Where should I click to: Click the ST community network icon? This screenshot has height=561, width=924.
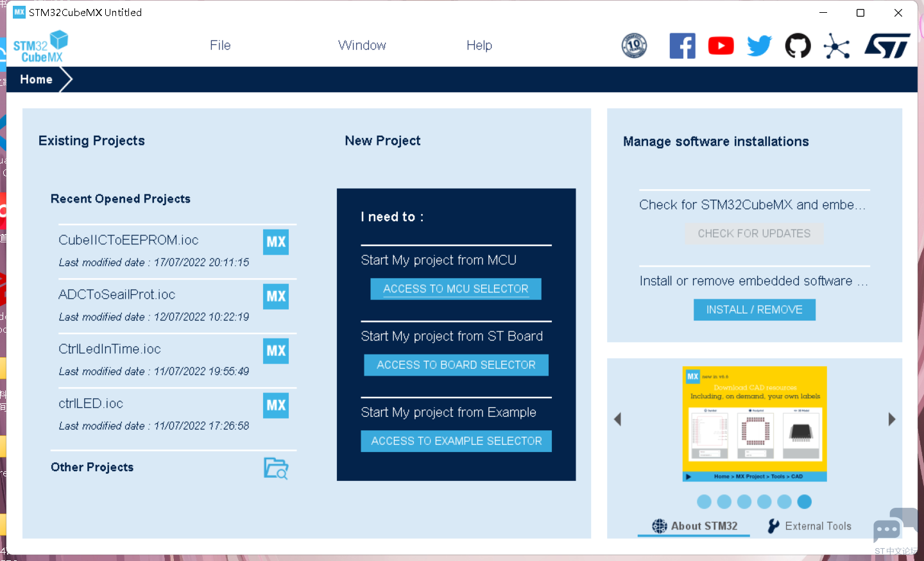[837, 46]
